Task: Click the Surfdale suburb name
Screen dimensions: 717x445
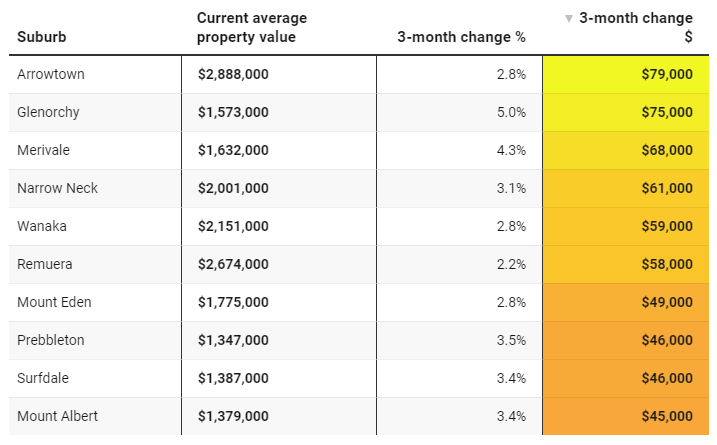Action: click(x=43, y=378)
